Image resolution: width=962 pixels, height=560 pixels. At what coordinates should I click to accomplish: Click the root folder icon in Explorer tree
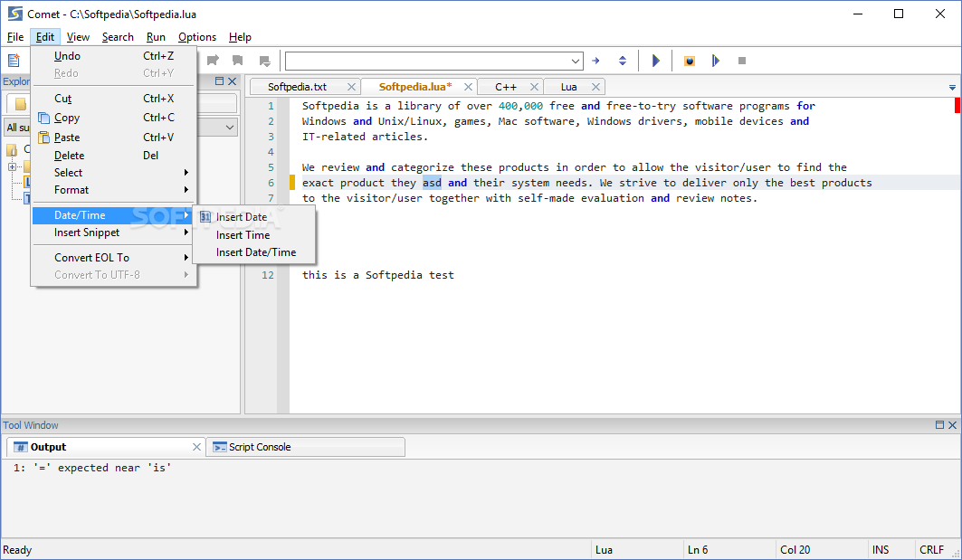pyautogui.click(x=12, y=149)
